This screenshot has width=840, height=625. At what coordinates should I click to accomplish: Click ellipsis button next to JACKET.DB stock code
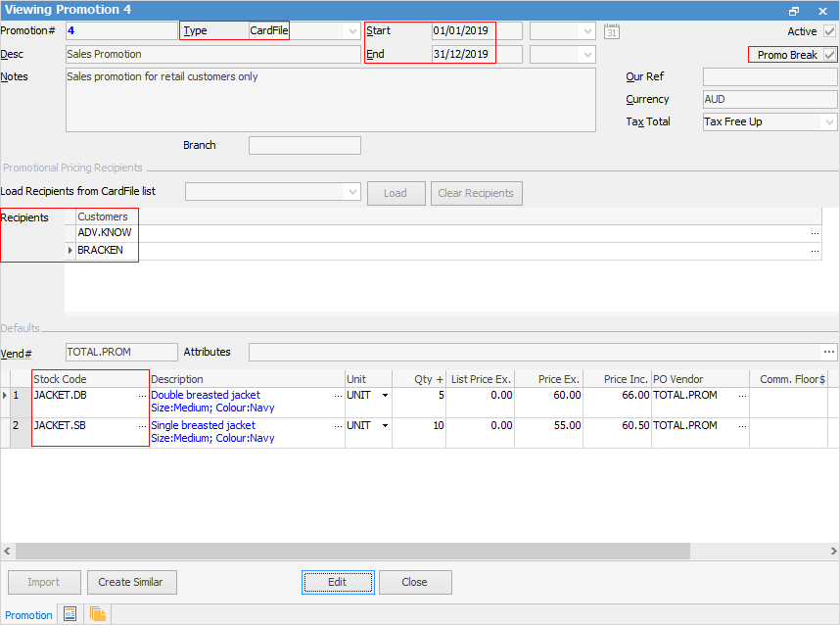pyautogui.click(x=142, y=396)
